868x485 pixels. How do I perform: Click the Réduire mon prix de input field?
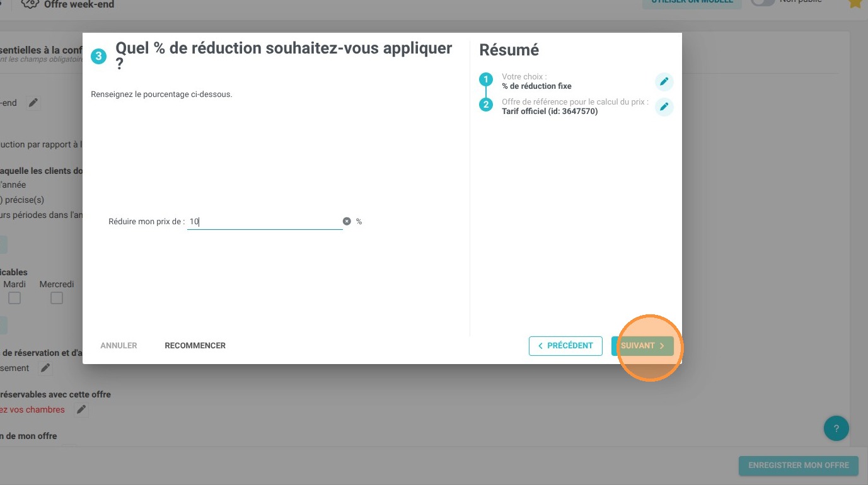[x=265, y=222]
